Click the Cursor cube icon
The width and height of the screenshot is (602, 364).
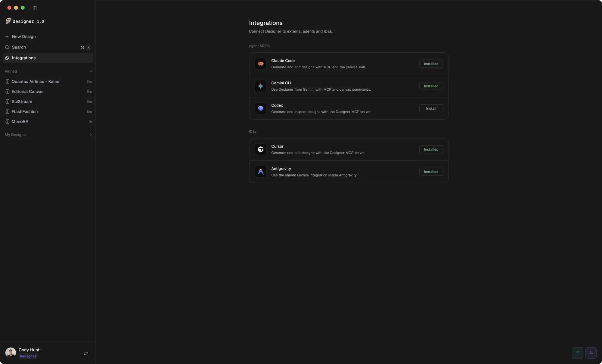click(x=261, y=149)
